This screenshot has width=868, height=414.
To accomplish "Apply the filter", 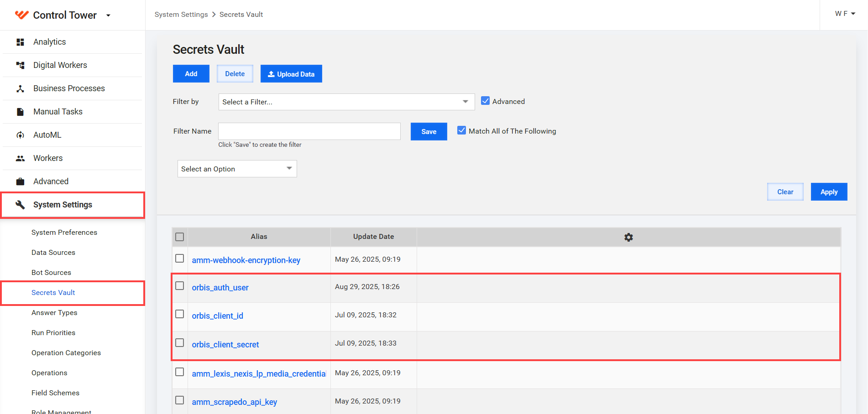I will click(x=829, y=192).
